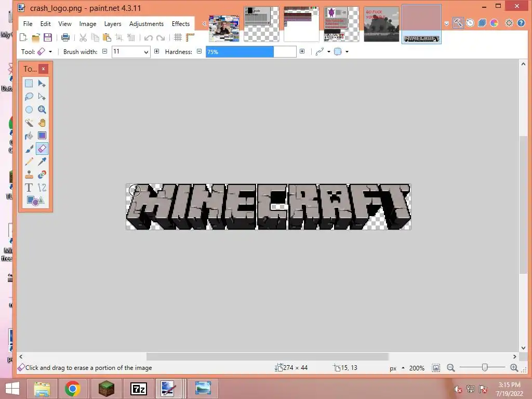Choose the Paint Bucket tool

[x=29, y=136]
